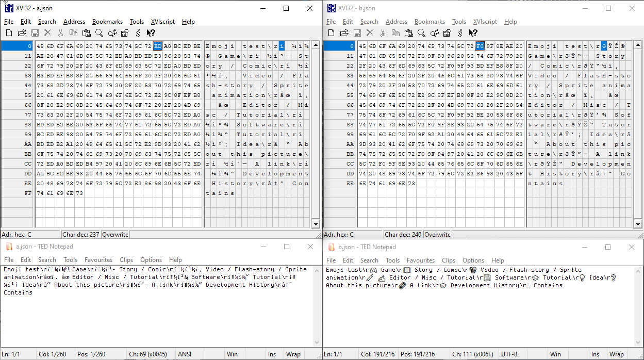Click Find magnifier icon in XVI32 b.json toolbar
Image resolution: width=644 pixels, height=360 pixels.
(x=421, y=33)
